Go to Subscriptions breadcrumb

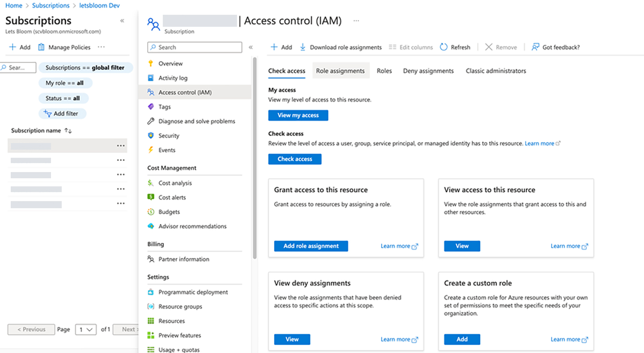[x=51, y=5]
